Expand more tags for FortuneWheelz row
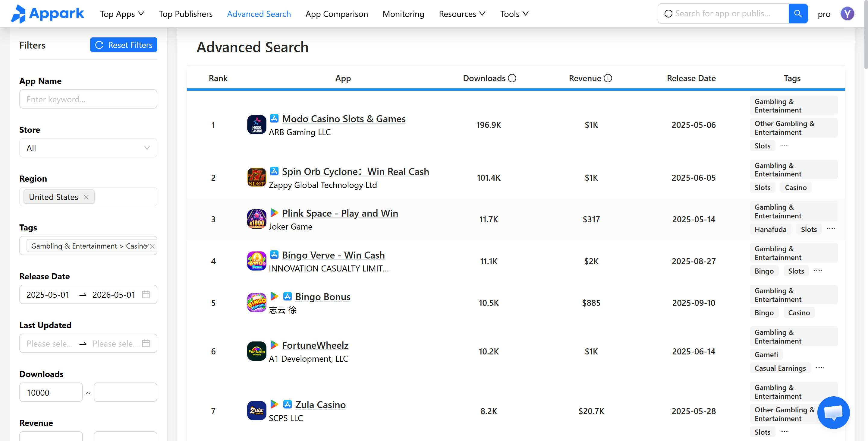This screenshot has height=441, width=868. [820, 367]
